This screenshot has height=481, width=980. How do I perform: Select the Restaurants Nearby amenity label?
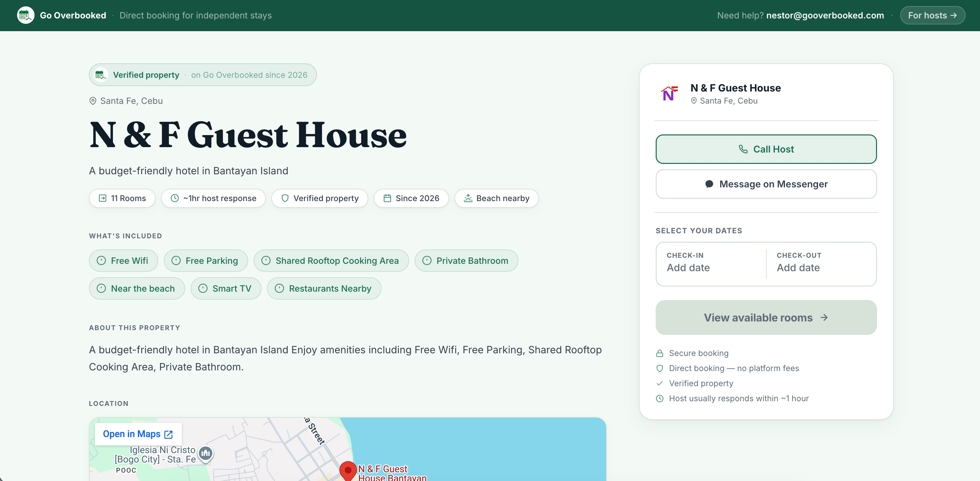pyautogui.click(x=330, y=289)
